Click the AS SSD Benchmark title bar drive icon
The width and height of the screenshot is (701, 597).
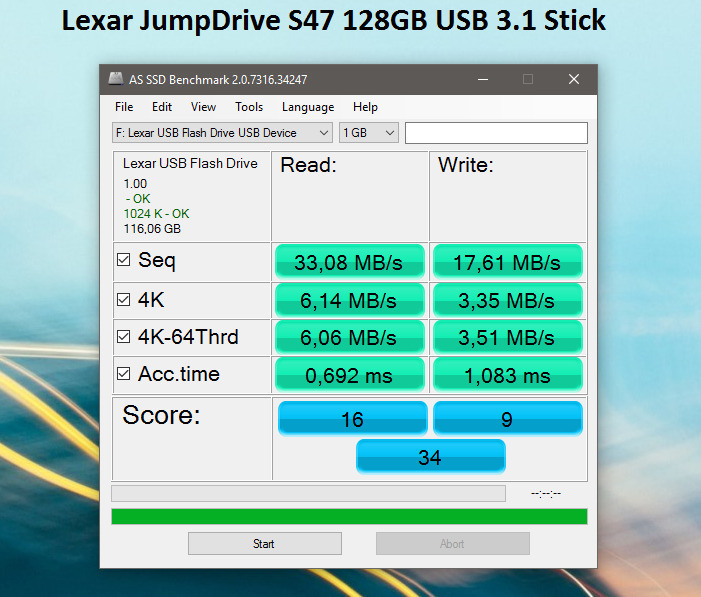(x=116, y=79)
